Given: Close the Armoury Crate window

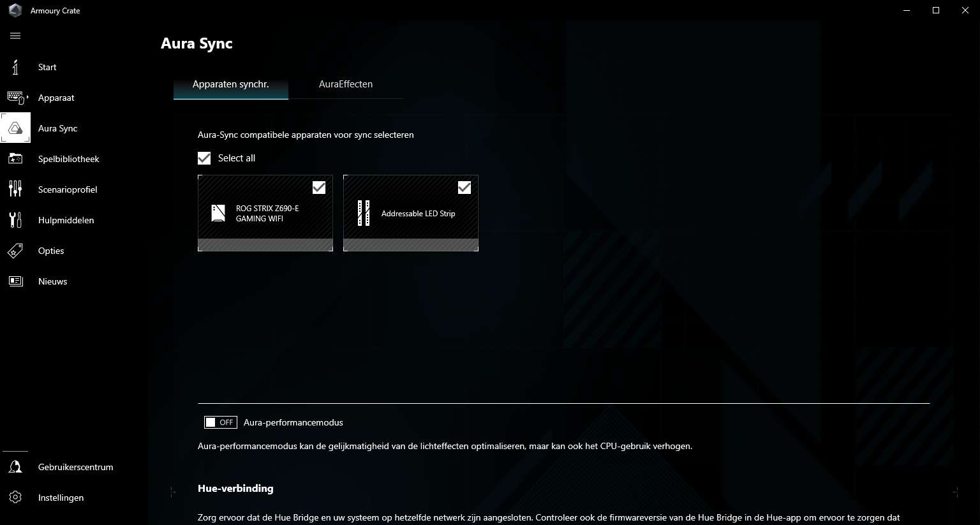Looking at the screenshot, I should [x=965, y=10].
